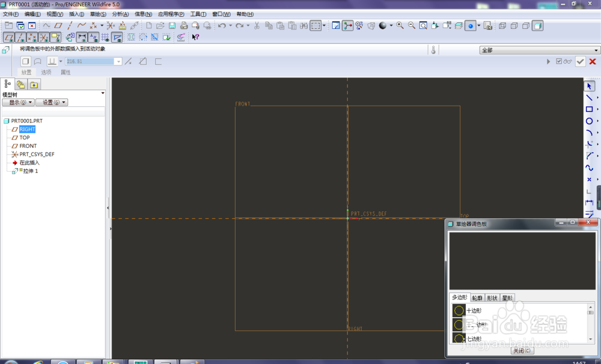
Task: Open the 工具(T) menu
Action: (198, 14)
